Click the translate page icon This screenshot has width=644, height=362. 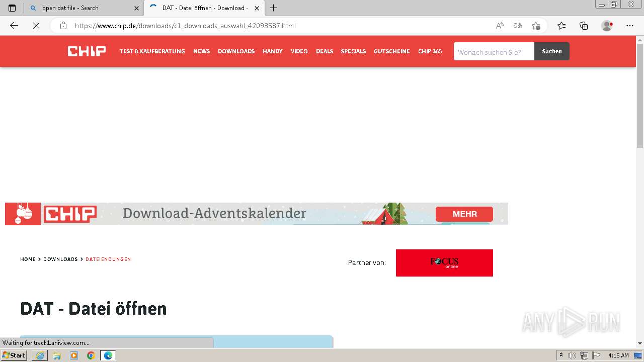coord(518,26)
